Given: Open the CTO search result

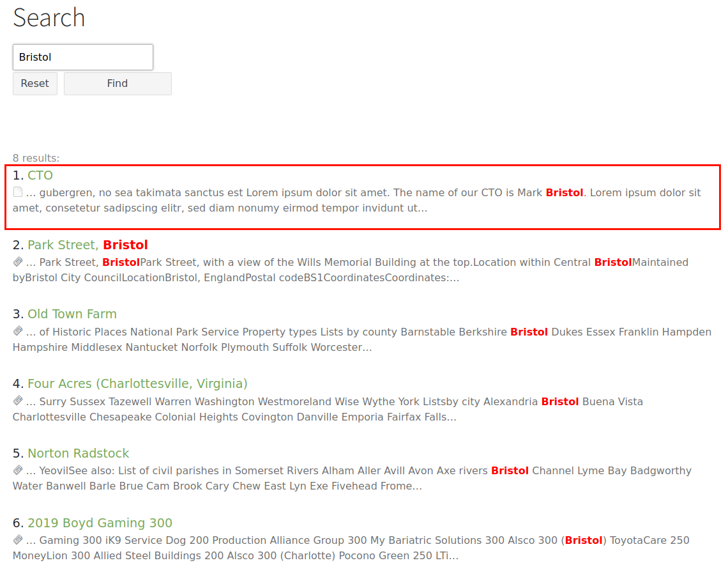Looking at the screenshot, I should coord(40,174).
